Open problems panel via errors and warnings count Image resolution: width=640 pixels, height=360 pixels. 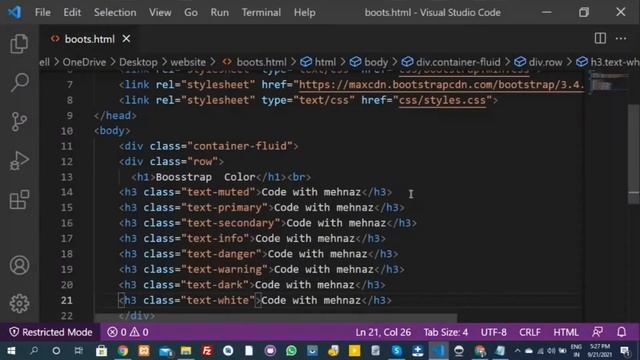point(128,332)
